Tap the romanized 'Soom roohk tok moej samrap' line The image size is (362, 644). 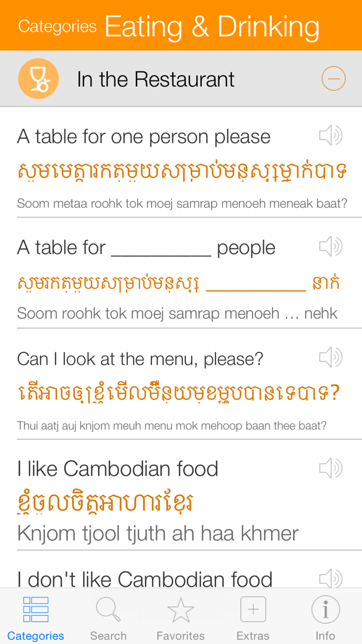click(177, 314)
